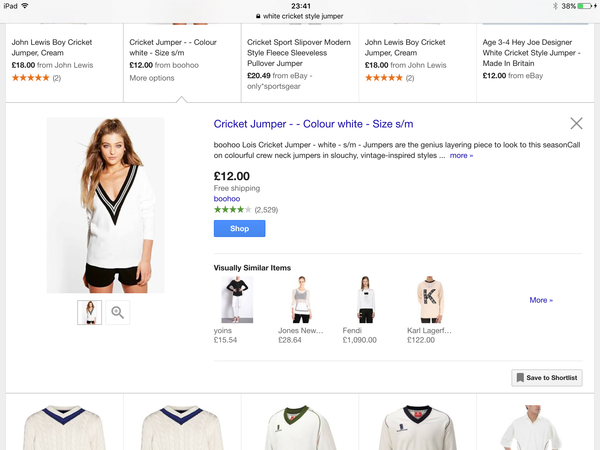The width and height of the screenshot is (600, 450).
Task: View Fendi similar item thumbnail
Action: pyautogui.click(x=366, y=300)
